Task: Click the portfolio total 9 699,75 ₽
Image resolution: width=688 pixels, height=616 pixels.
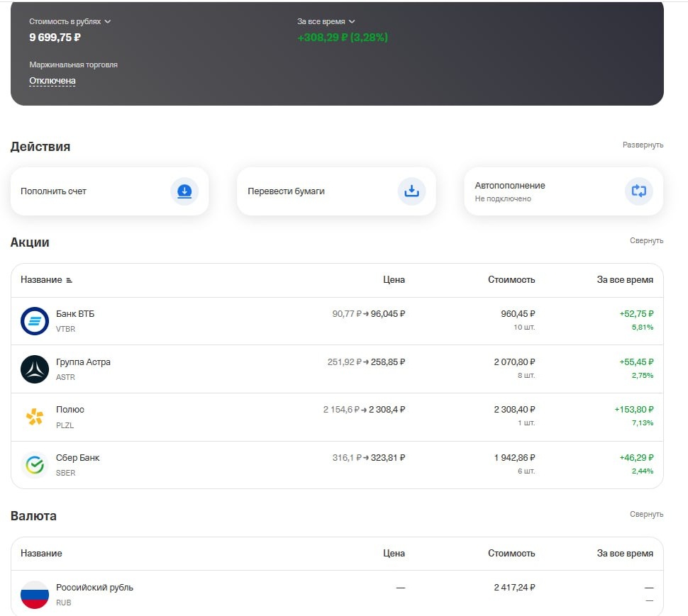Action: [55, 38]
